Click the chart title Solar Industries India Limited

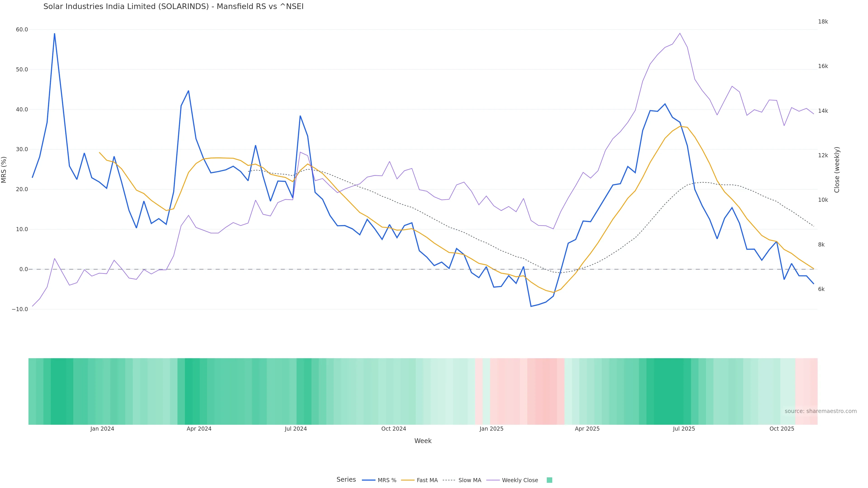[x=173, y=7]
